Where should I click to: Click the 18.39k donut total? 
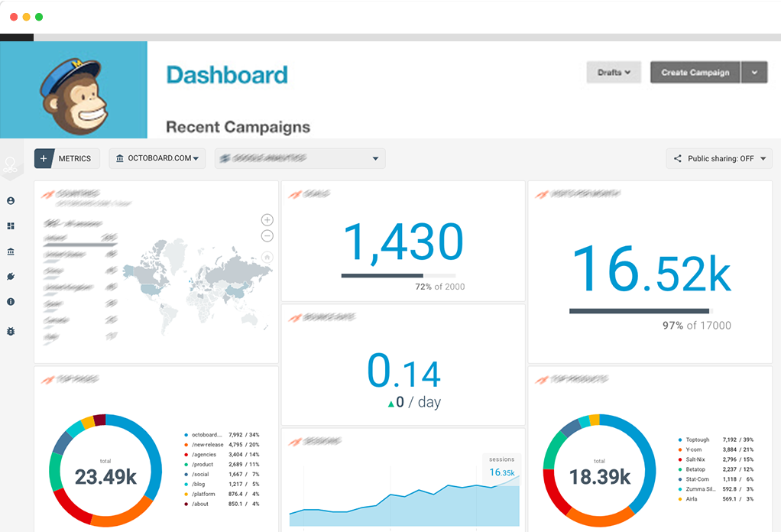point(600,477)
